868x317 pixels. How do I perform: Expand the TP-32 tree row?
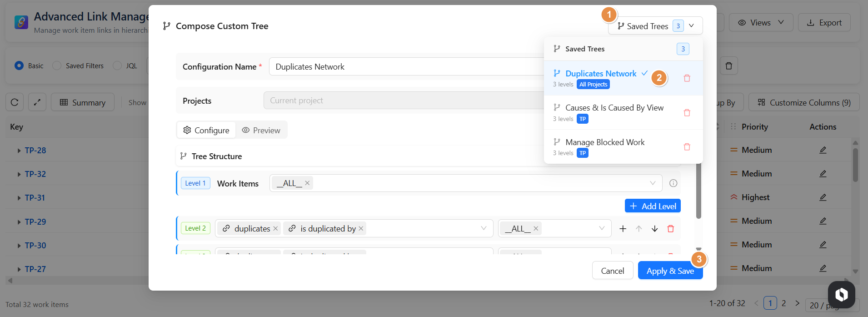(x=19, y=174)
